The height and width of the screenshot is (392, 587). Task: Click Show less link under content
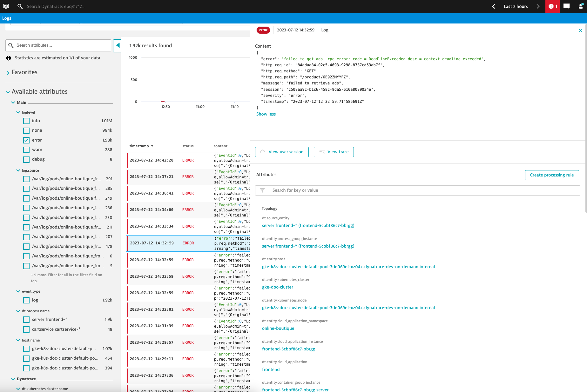coord(266,114)
